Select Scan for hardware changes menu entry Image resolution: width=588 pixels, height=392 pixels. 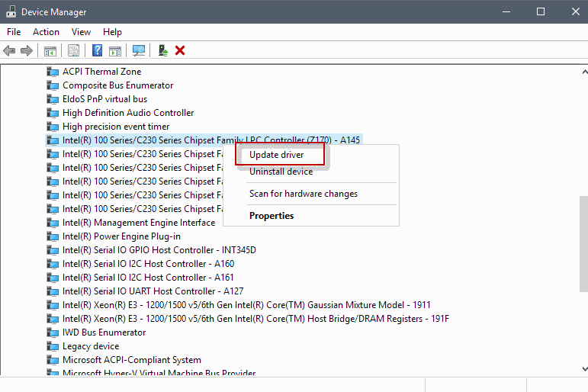coord(304,194)
